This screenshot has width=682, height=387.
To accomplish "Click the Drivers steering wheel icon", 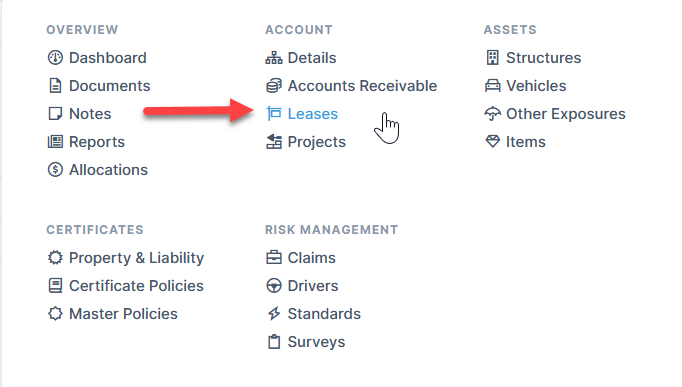I will click(x=274, y=286).
